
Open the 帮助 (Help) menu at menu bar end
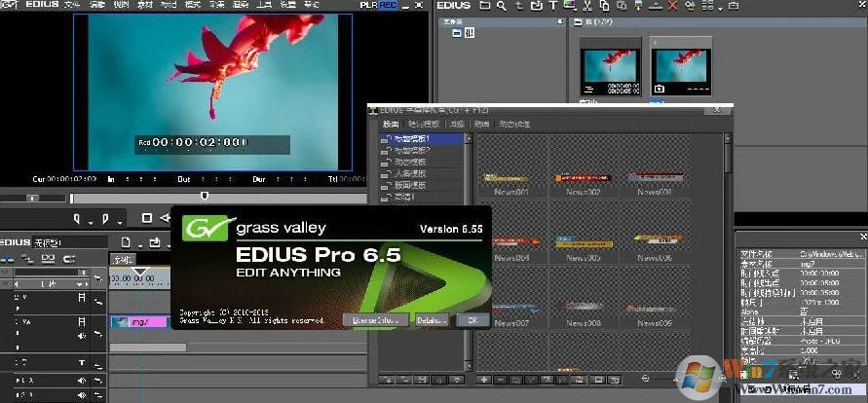(x=312, y=5)
